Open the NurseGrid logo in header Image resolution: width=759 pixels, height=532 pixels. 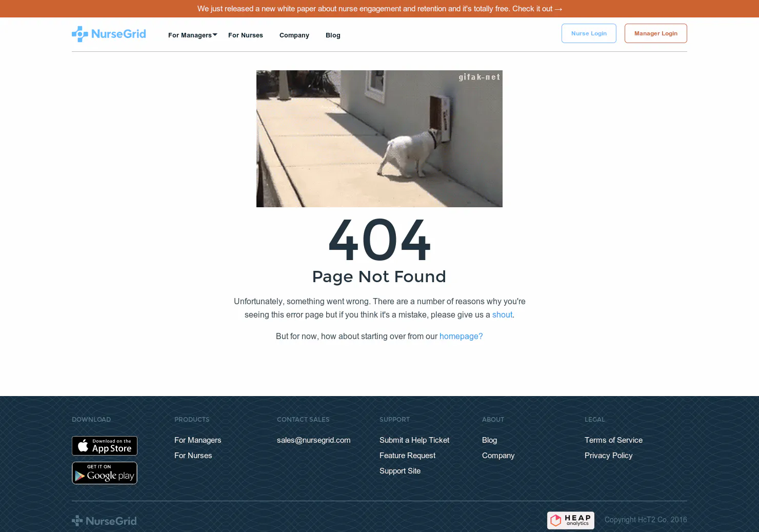coord(109,34)
